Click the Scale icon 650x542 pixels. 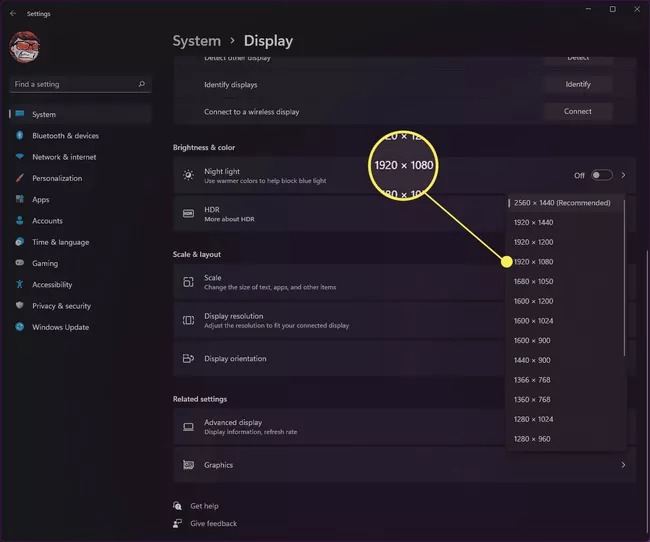coord(188,282)
